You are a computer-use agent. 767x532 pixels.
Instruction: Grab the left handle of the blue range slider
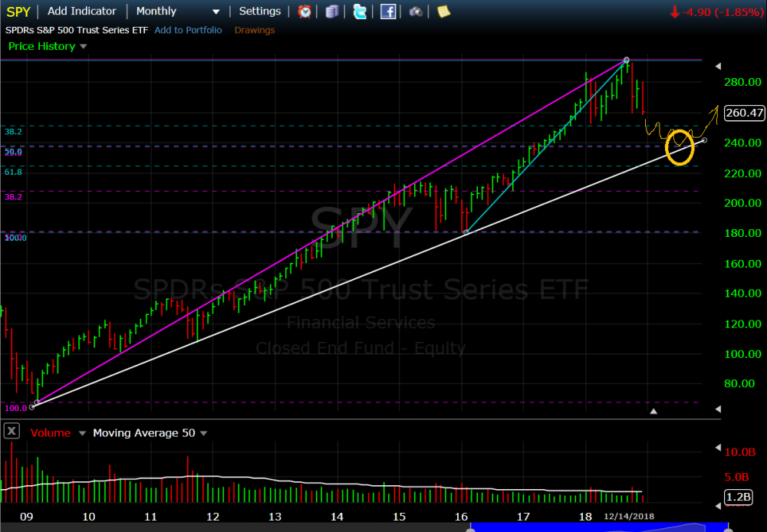(x=469, y=527)
